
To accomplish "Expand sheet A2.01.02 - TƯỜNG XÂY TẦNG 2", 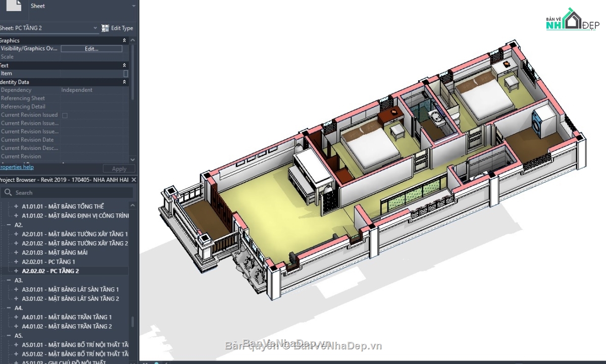I will click(16, 243).
